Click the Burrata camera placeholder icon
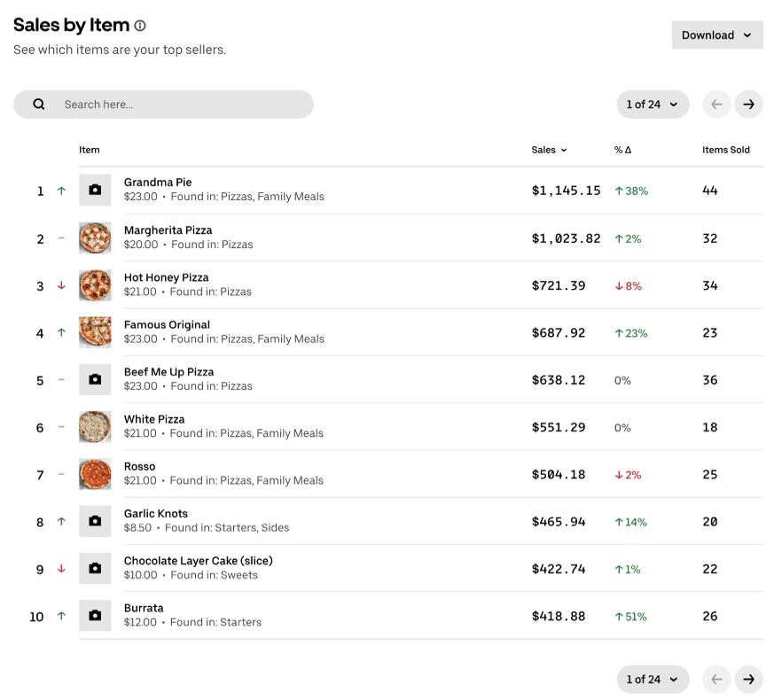 [x=95, y=616]
